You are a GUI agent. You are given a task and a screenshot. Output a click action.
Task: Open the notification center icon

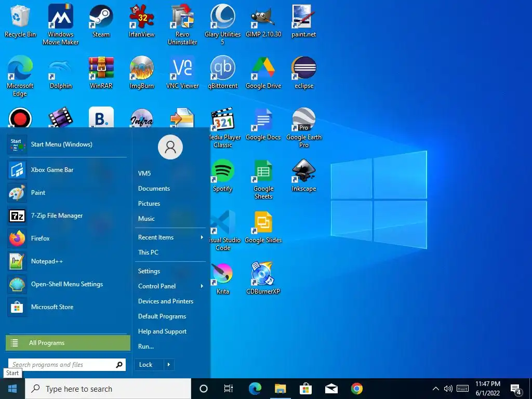click(516, 390)
